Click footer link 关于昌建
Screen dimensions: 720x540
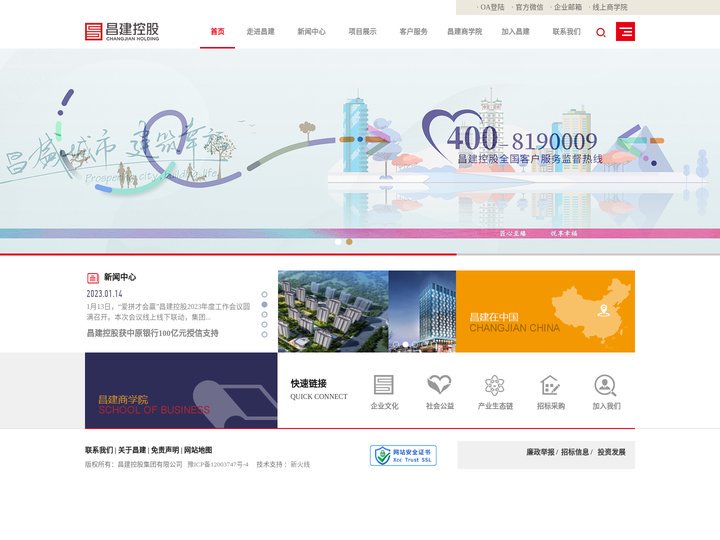[132, 450]
